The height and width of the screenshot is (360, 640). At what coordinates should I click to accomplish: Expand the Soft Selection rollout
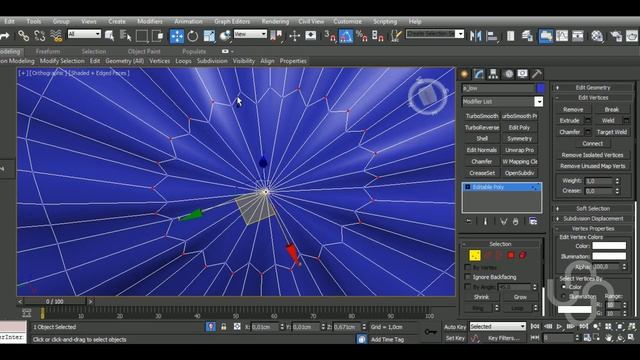click(x=593, y=208)
